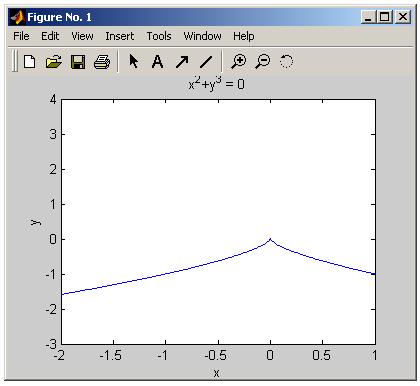Image resolution: width=420 pixels, height=386 pixels.
Task: Open the Tools menu
Action: (x=159, y=36)
